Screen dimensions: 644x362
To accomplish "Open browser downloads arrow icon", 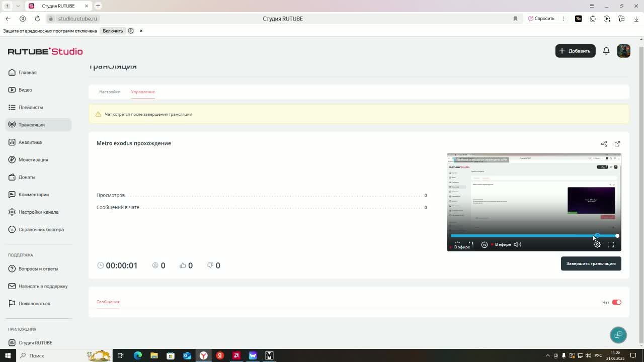I will coord(636,19).
